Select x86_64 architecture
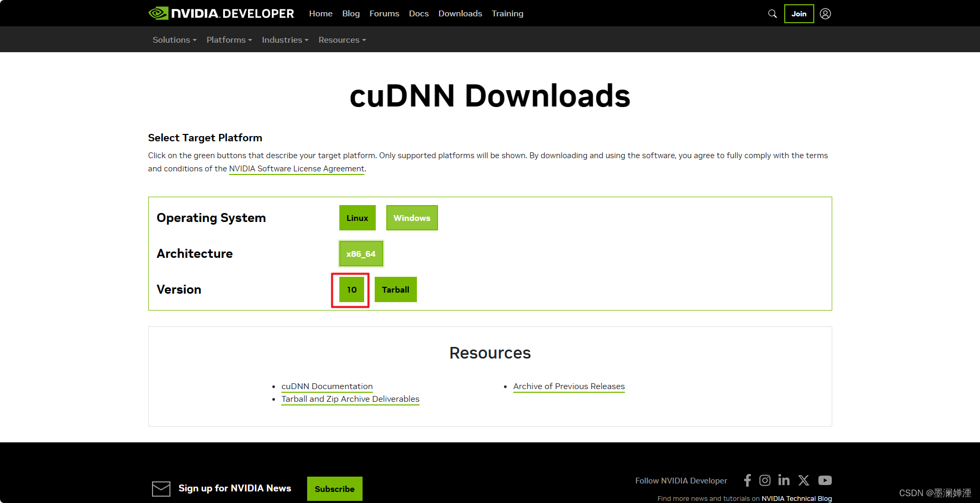The width and height of the screenshot is (980, 503). (361, 254)
